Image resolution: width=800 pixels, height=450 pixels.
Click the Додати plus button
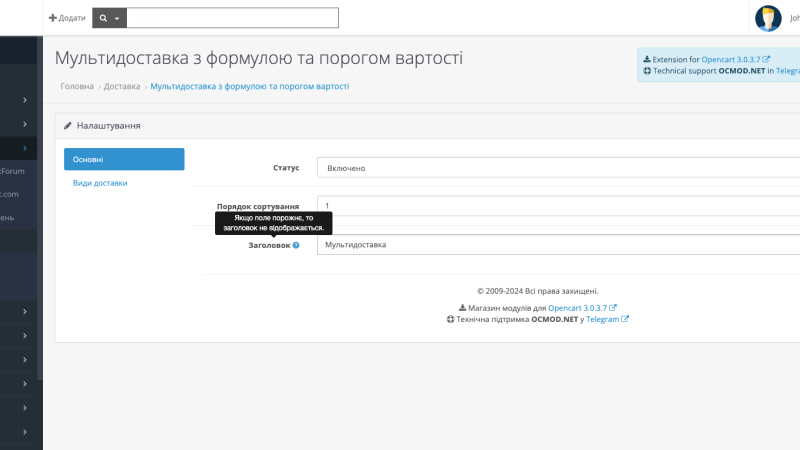pyautogui.click(x=67, y=18)
